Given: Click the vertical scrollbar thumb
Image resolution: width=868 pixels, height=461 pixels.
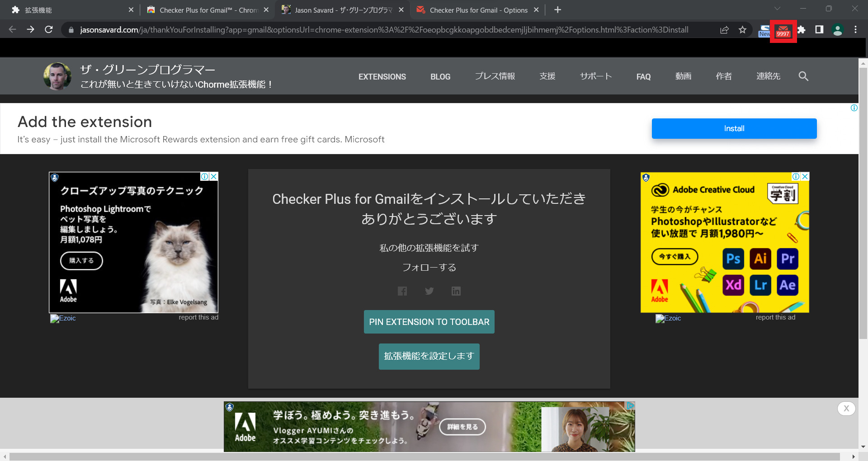Looking at the screenshot, I should [863, 203].
